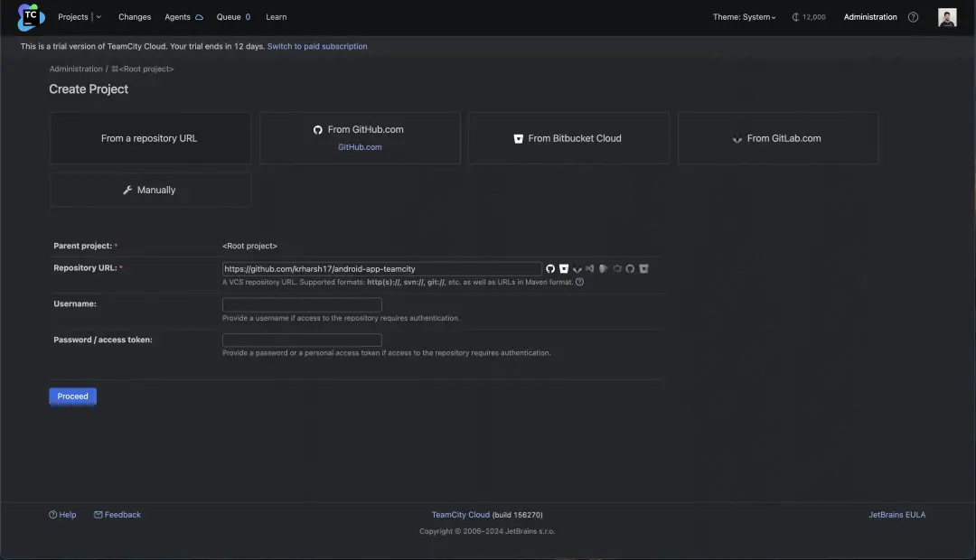Screen dimensions: 976x560
Task: Click the bright white Bitbucket icon beside Repository URL
Action: pos(564,269)
